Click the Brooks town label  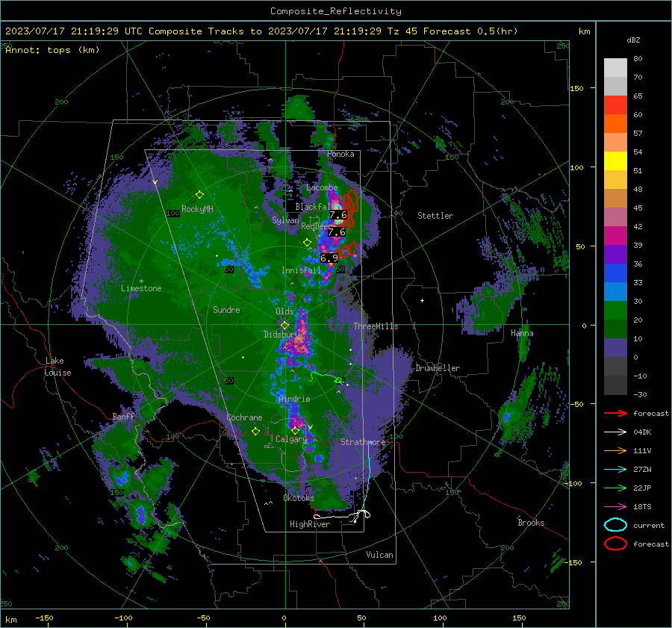coord(531,523)
